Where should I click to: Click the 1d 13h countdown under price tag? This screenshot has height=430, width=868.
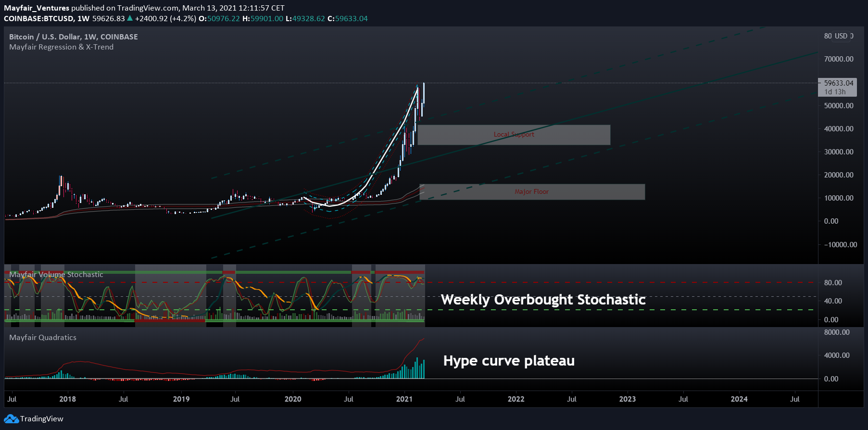point(835,92)
